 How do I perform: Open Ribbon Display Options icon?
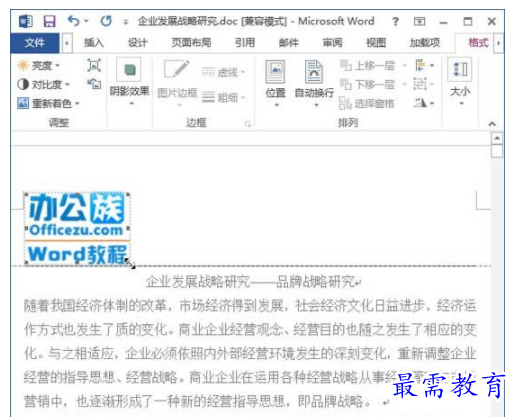(419, 22)
